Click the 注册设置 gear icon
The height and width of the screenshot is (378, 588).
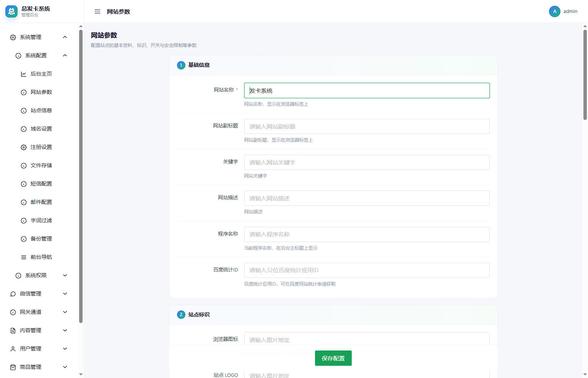pyautogui.click(x=24, y=147)
